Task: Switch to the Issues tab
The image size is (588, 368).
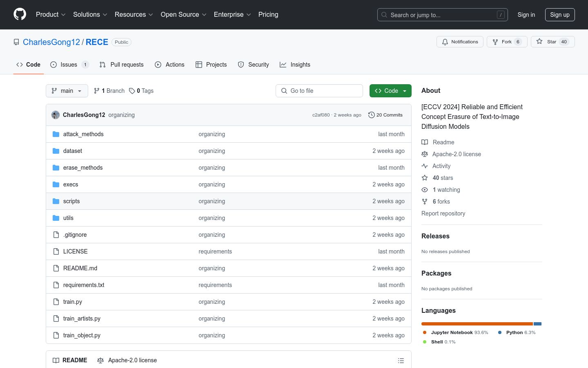Action: pyautogui.click(x=69, y=65)
